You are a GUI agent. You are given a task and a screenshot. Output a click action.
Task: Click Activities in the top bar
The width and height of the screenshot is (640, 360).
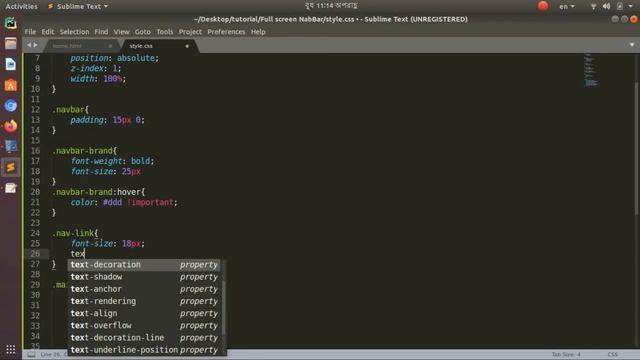[x=21, y=6]
